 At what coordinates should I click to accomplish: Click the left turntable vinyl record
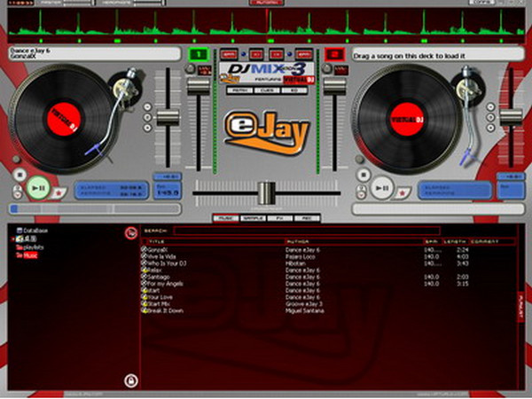pyautogui.click(x=64, y=120)
